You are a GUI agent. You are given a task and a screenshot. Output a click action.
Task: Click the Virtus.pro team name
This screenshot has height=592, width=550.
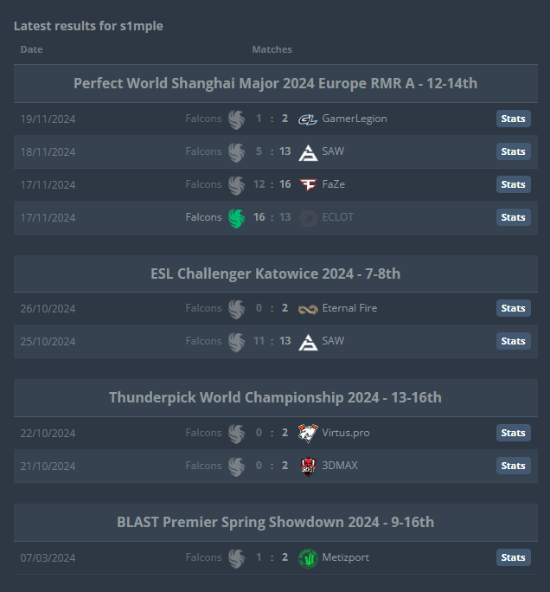click(x=345, y=433)
